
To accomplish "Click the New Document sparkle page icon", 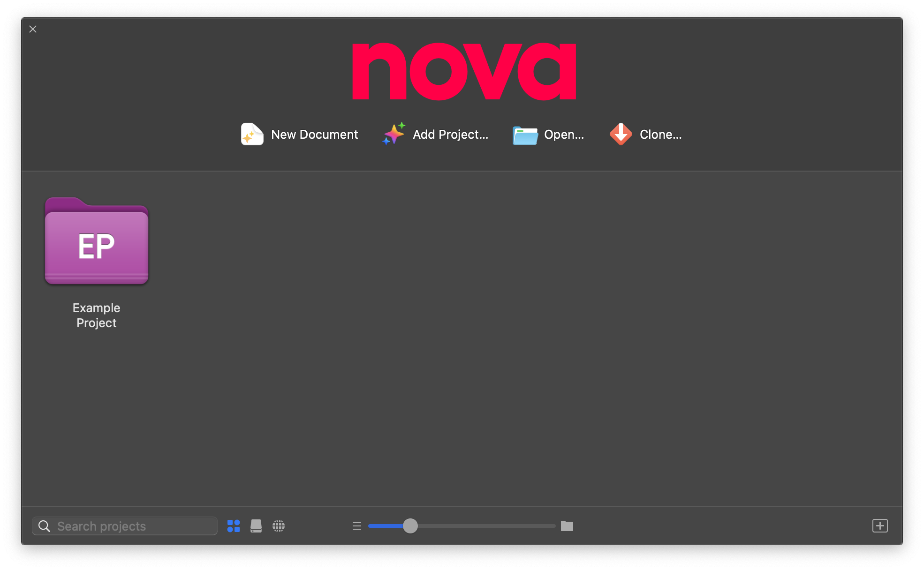I will [x=252, y=135].
